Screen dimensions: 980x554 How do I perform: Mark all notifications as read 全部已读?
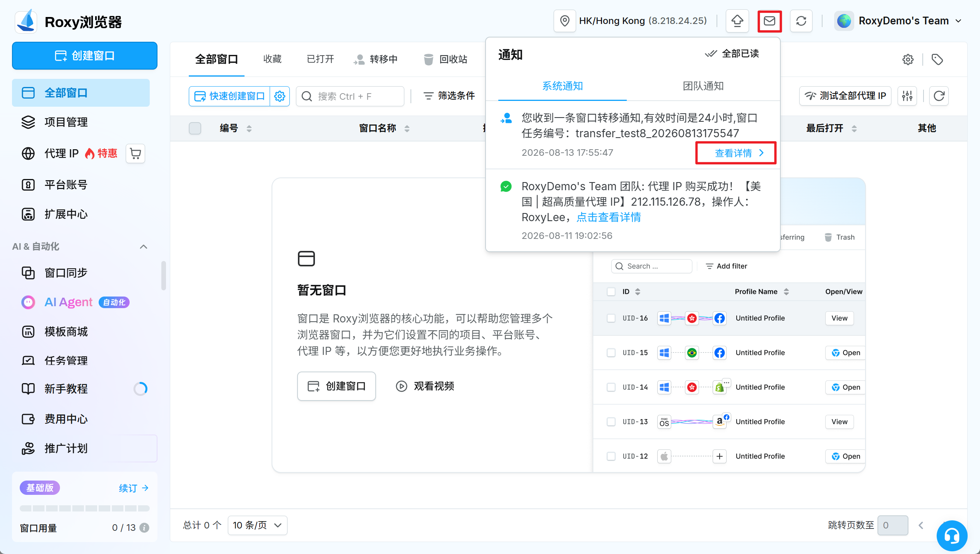(732, 54)
